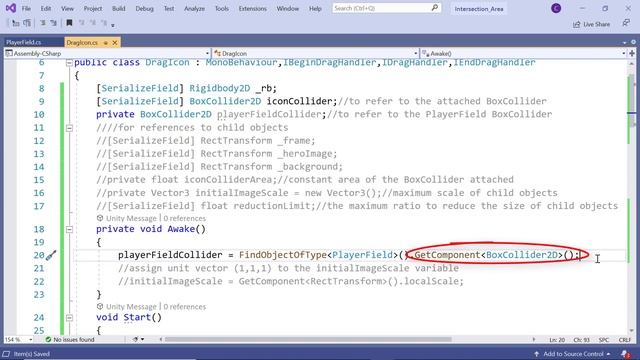The width and height of the screenshot is (640, 360).
Task: Open the toolbar overflow options arrow
Action: coord(113,25)
